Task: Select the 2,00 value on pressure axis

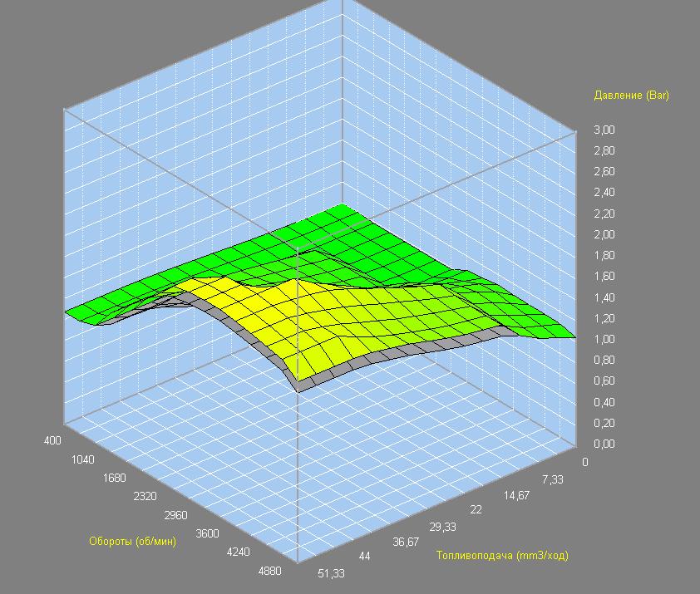Action: tap(604, 234)
